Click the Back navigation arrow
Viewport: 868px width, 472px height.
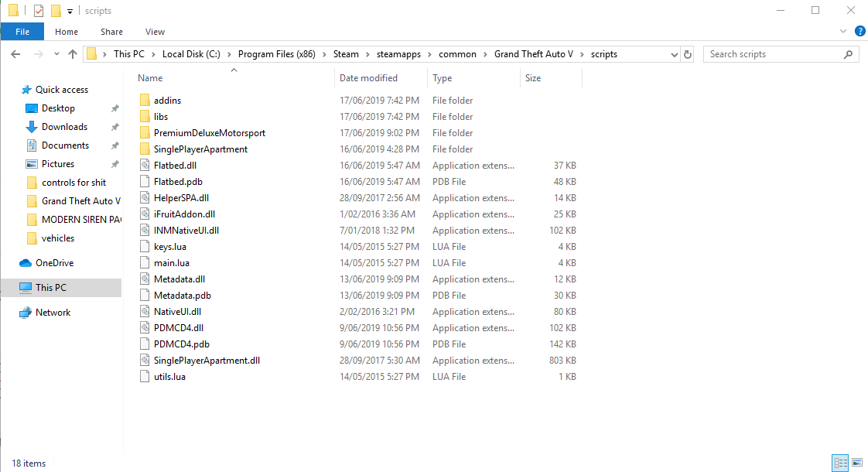pos(15,54)
